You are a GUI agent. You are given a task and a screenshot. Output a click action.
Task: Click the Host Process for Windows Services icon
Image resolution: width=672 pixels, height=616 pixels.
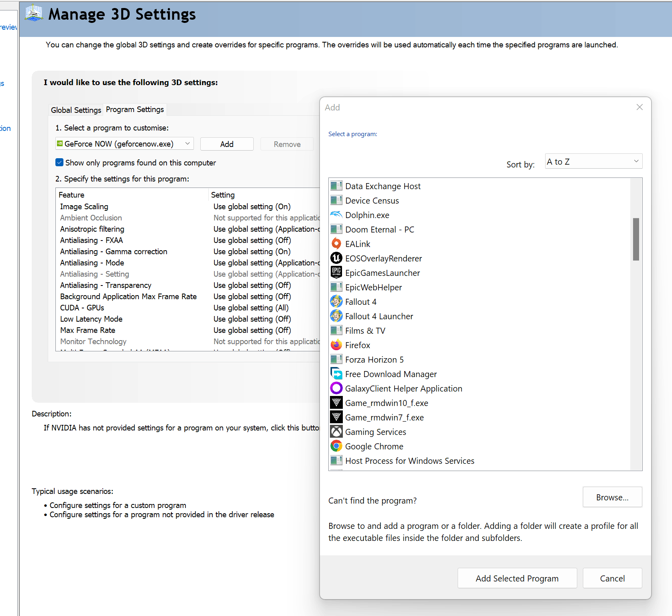[x=336, y=461]
